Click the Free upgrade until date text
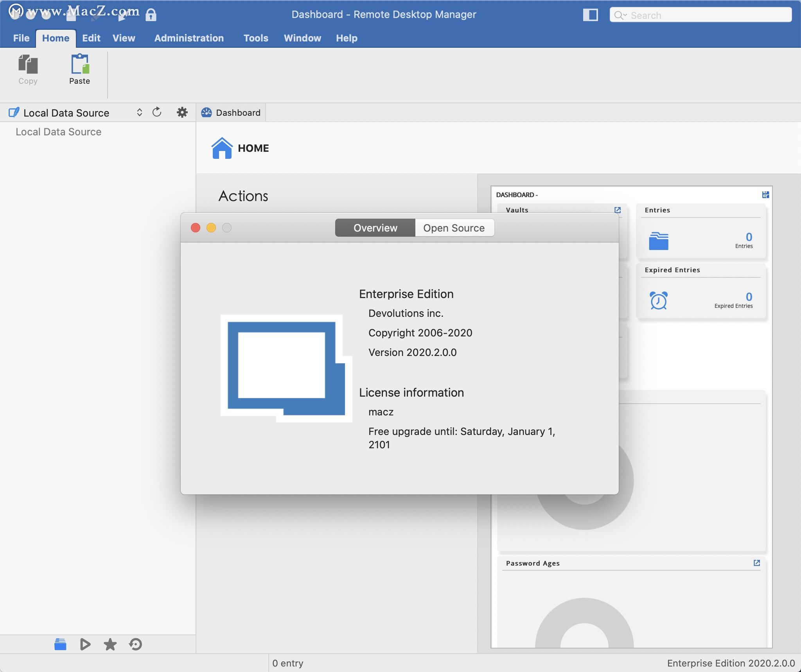Screen dimensions: 801x672 pos(462,438)
